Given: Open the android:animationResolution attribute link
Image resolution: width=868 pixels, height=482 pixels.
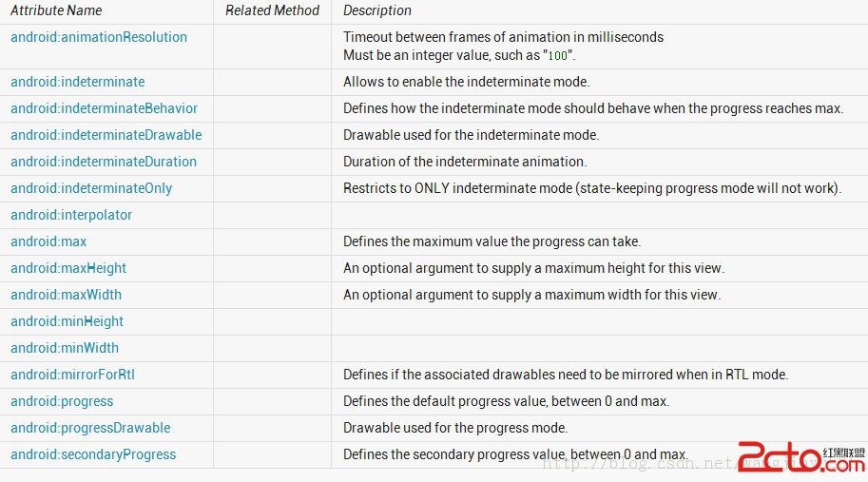Looking at the screenshot, I should pos(99,37).
